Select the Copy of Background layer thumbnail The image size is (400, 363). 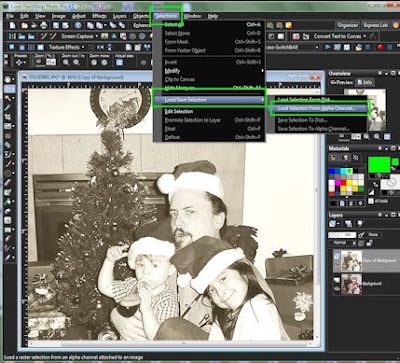[351, 260]
